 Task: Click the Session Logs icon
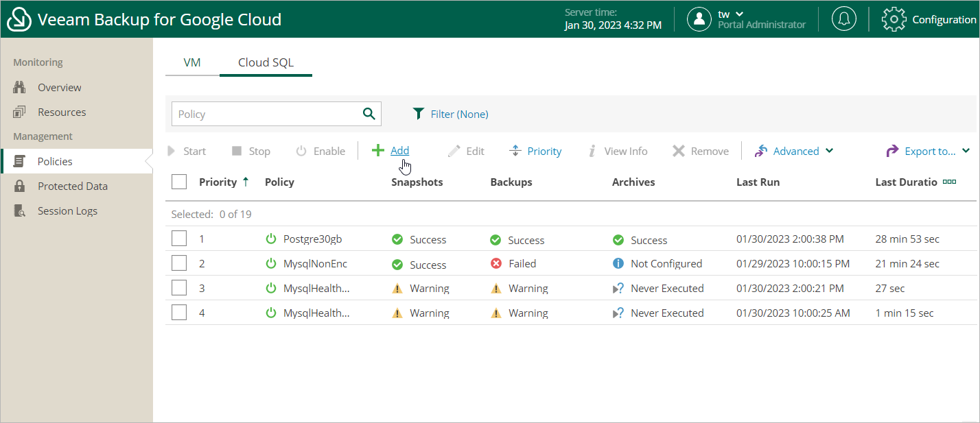[19, 210]
